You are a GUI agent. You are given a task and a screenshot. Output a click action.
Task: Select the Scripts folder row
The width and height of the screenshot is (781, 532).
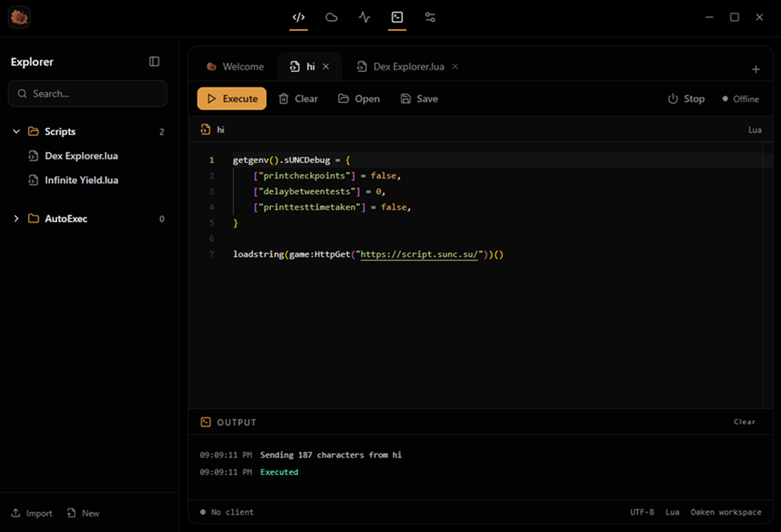(x=89, y=131)
